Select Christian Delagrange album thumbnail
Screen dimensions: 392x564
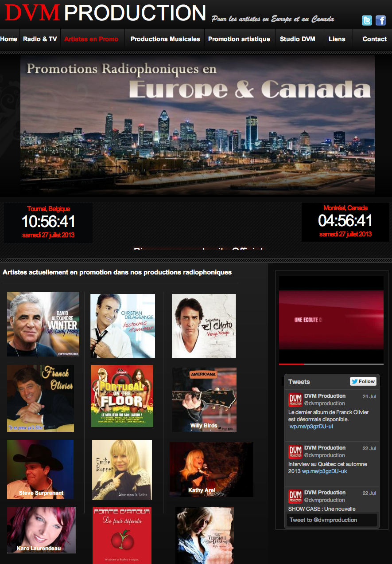(123, 326)
